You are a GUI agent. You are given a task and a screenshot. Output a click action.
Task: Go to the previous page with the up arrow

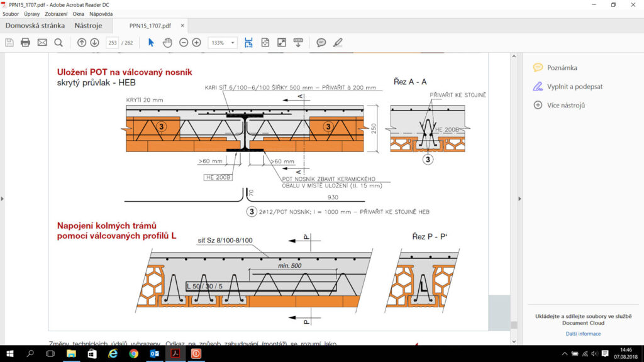[x=82, y=42]
